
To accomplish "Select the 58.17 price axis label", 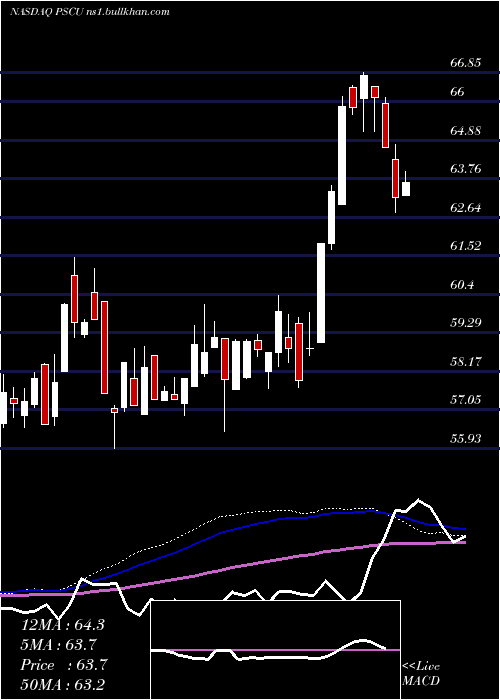I will click(466, 361).
